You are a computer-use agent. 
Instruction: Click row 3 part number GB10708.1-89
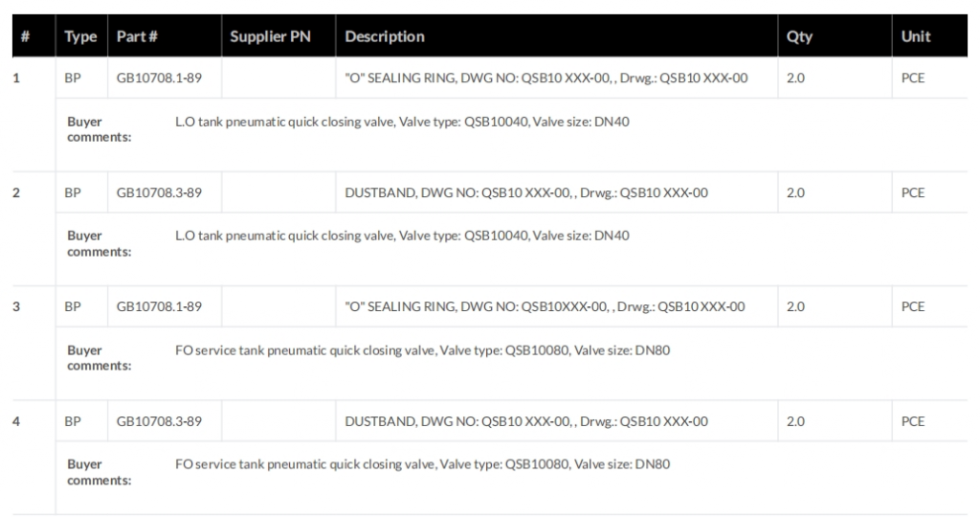[159, 306]
